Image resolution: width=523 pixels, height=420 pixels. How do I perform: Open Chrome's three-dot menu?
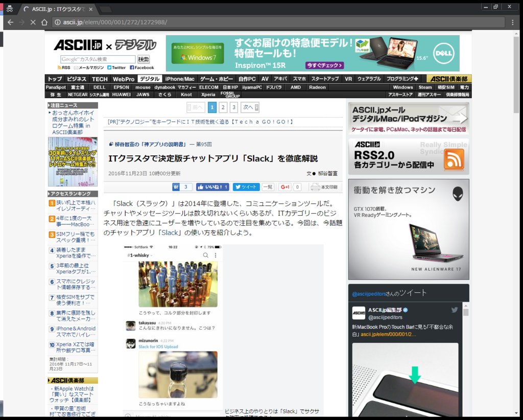[x=513, y=22]
